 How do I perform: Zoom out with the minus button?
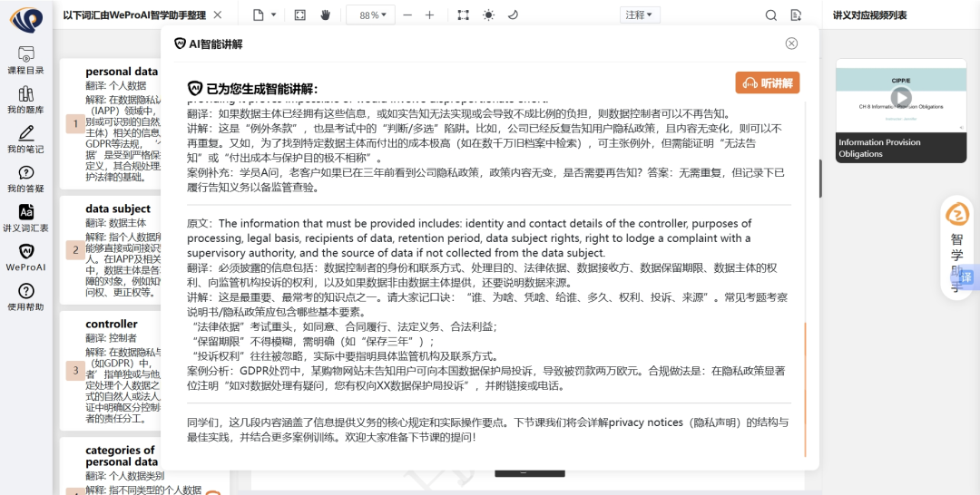click(x=407, y=15)
